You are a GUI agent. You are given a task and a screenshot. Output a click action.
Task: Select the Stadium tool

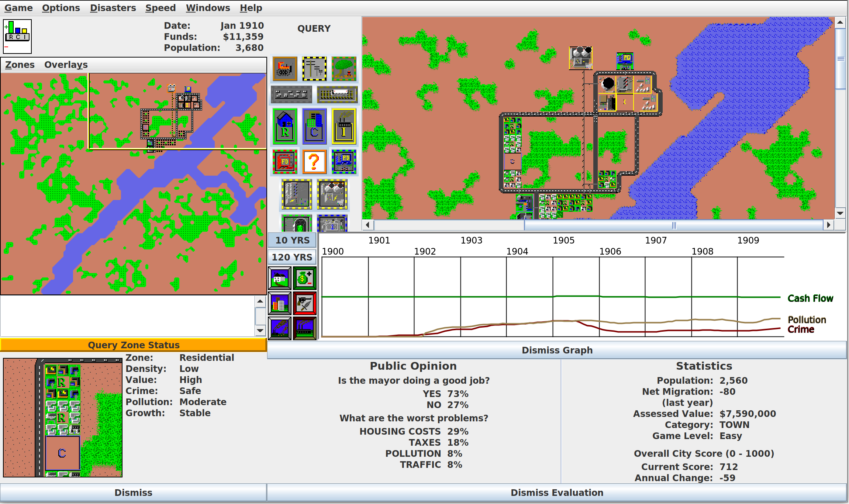(x=297, y=223)
